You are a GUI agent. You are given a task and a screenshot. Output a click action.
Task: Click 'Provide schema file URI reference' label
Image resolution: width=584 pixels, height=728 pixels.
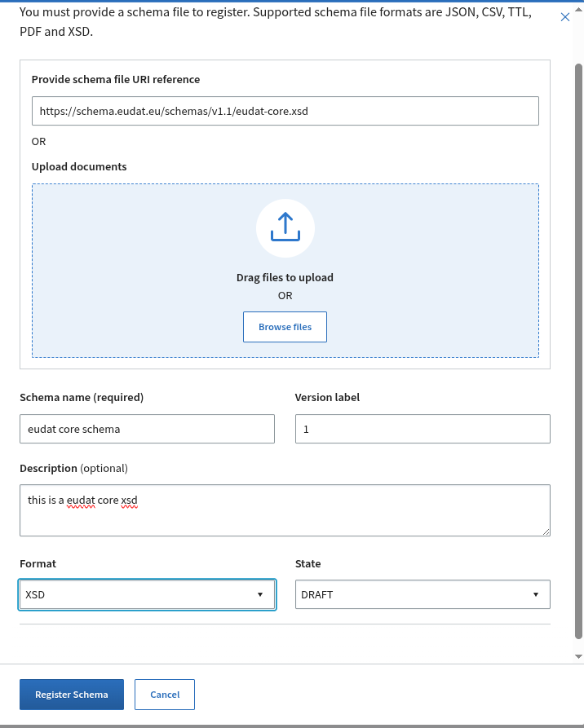pyautogui.click(x=116, y=79)
